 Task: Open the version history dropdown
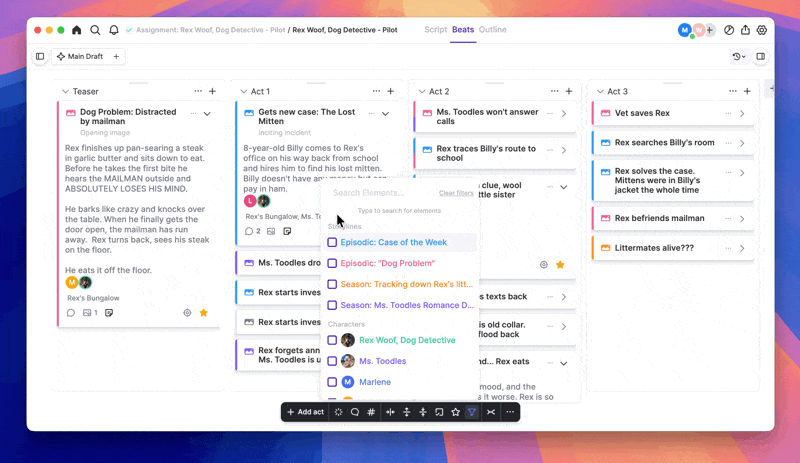738,57
